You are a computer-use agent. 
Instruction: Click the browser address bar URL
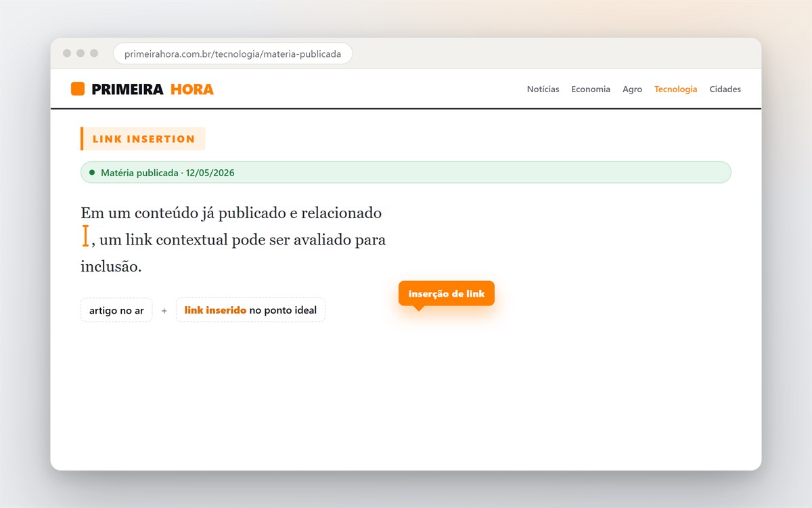click(233, 54)
